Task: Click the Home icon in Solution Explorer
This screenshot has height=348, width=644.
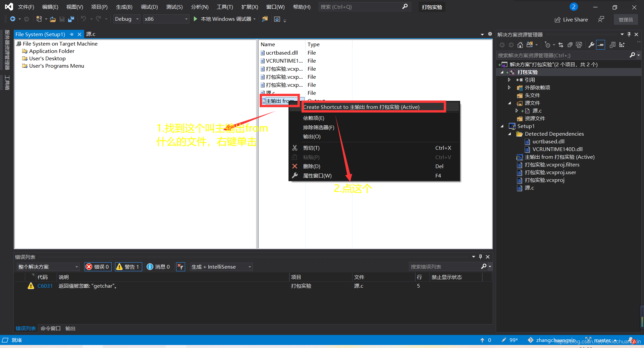Action: click(520, 45)
